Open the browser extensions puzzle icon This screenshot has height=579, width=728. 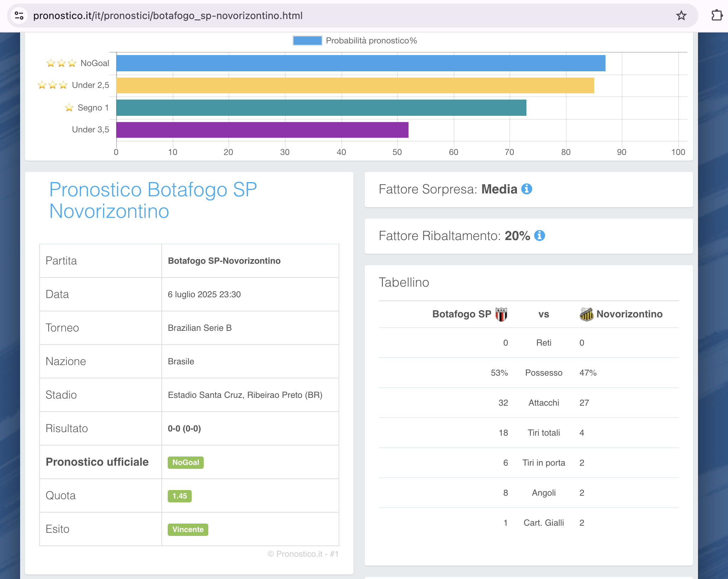(717, 16)
